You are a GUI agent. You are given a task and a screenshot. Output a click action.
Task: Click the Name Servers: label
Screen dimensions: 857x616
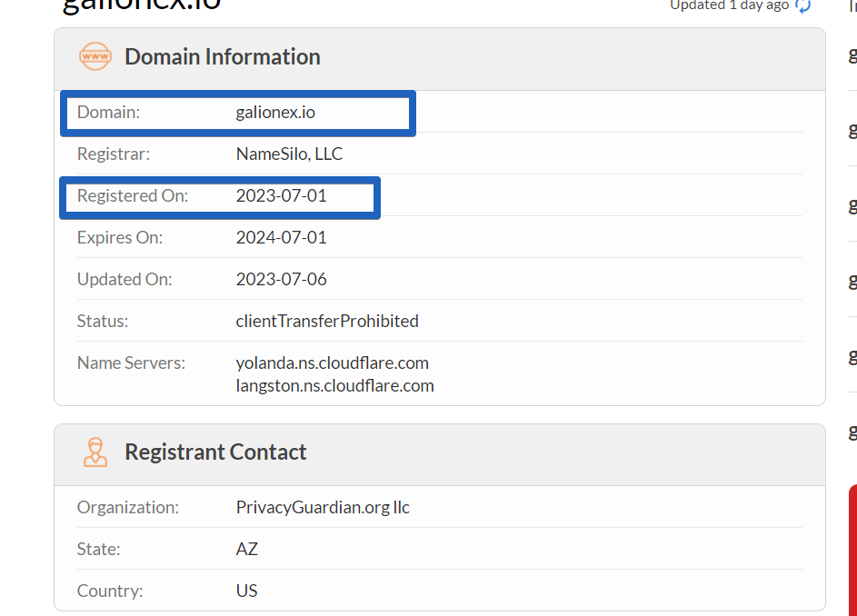131,363
